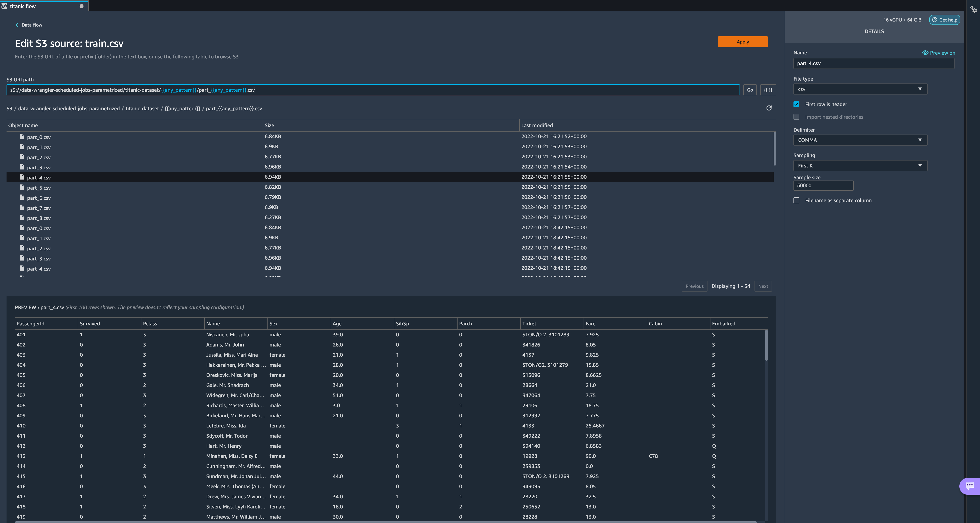Click the Go button next to URI path
Screen dimensions: 980x523
click(749, 90)
